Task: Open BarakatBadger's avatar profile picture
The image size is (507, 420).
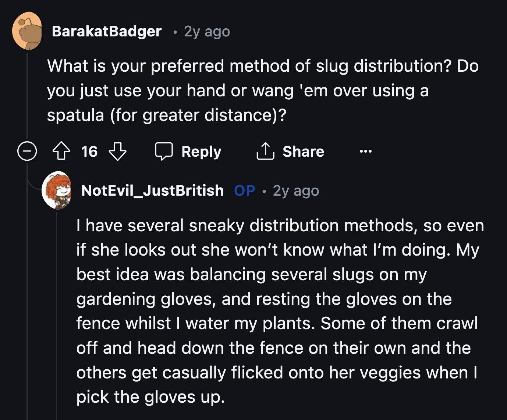Action: click(x=27, y=31)
